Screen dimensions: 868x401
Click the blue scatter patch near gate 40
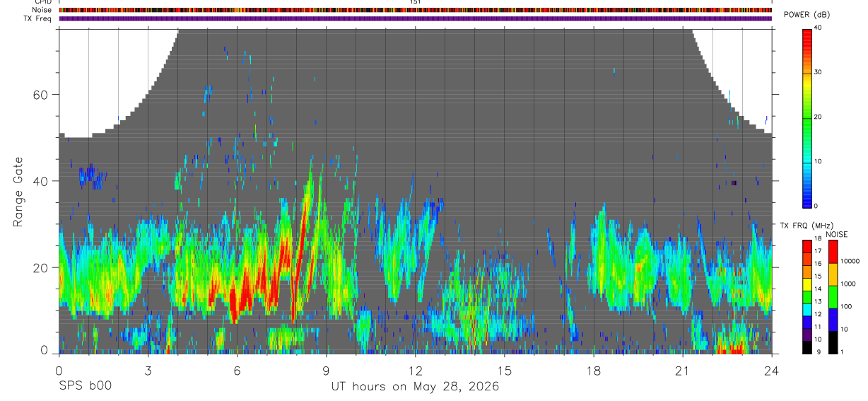tap(90, 175)
